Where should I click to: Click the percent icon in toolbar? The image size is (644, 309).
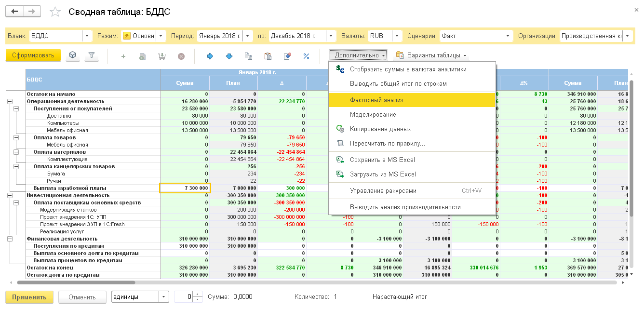click(x=306, y=56)
